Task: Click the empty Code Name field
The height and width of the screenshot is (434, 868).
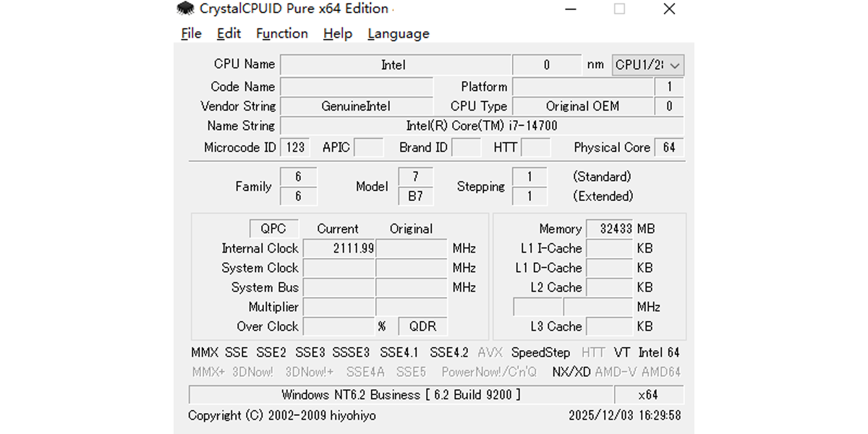Action: (356, 87)
